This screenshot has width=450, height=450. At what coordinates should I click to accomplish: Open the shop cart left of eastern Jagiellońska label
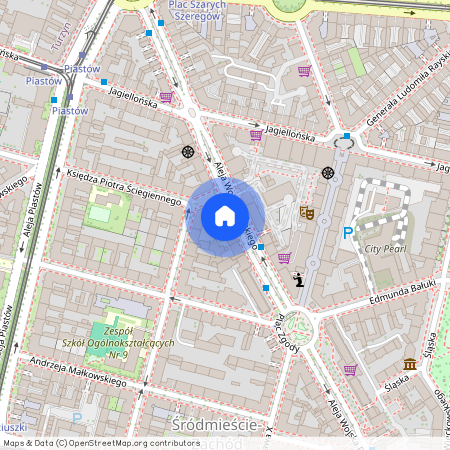coord(256,135)
